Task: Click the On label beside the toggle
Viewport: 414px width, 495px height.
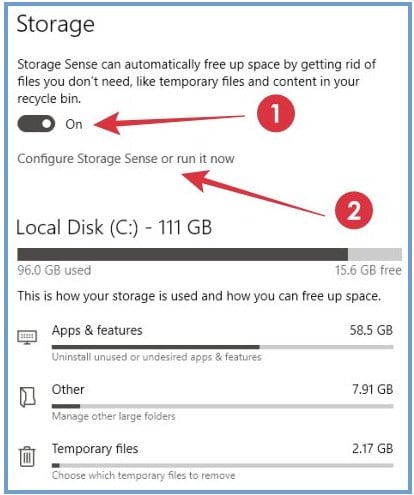Action: pyautogui.click(x=74, y=124)
